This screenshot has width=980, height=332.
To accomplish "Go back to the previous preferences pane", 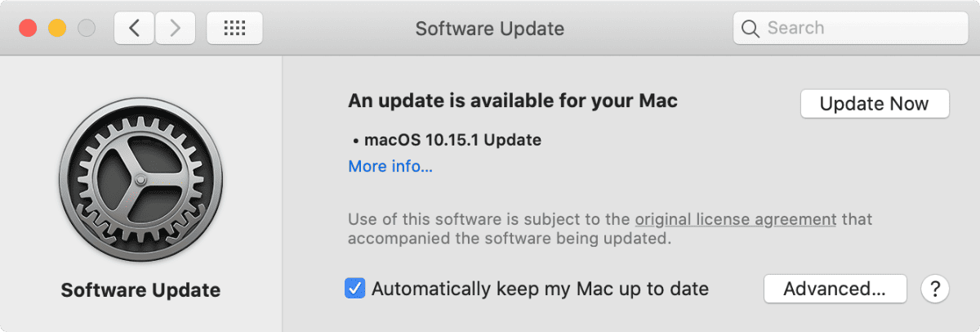I will (134, 29).
